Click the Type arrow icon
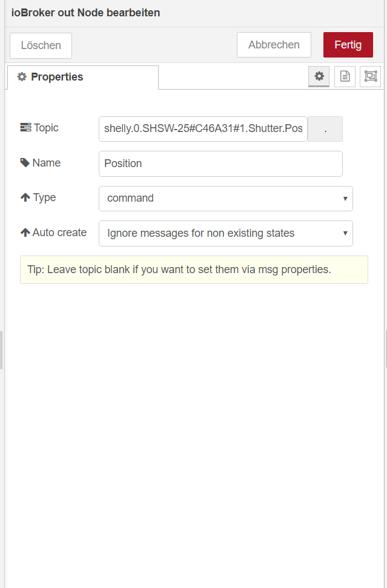Image resolution: width=387 pixels, height=588 pixels. point(25,197)
